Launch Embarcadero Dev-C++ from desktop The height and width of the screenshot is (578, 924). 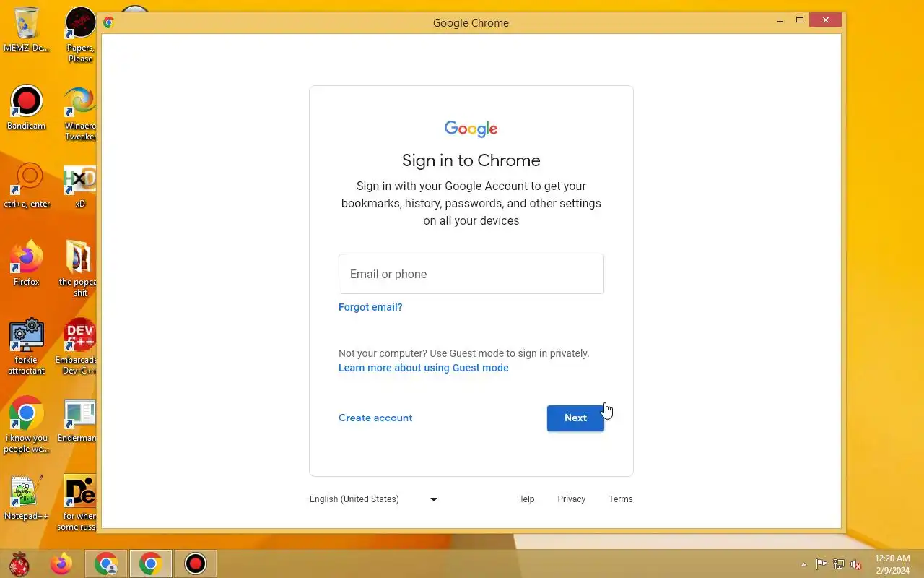(78, 347)
